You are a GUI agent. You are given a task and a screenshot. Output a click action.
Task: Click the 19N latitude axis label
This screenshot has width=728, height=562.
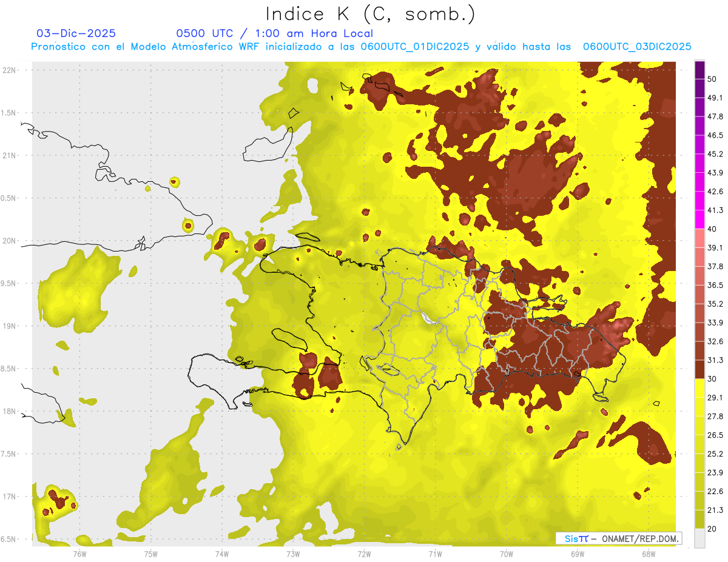pos(10,326)
